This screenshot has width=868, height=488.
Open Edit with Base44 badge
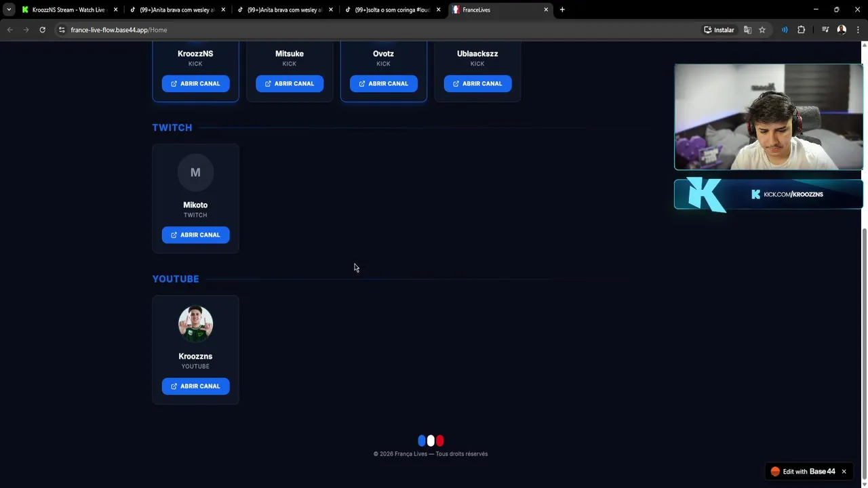tap(802, 472)
